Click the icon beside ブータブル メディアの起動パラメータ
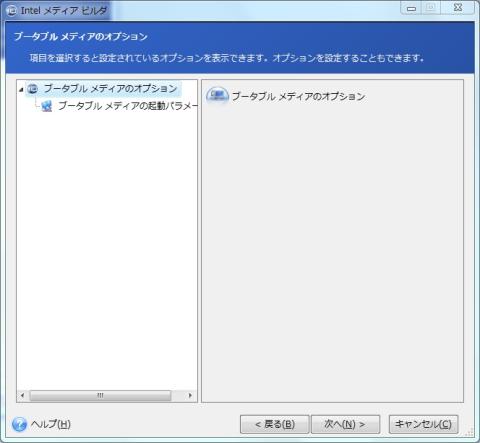Screen dimensions: 480x443 point(47,106)
